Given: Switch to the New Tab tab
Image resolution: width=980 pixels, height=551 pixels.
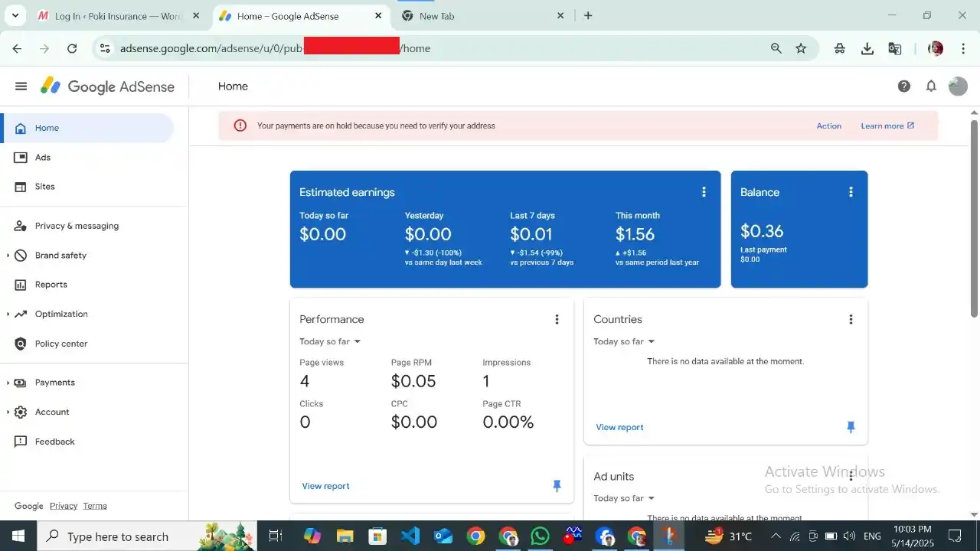Looking at the screenshot, I should pyautogui.click(x=475, y=16).
